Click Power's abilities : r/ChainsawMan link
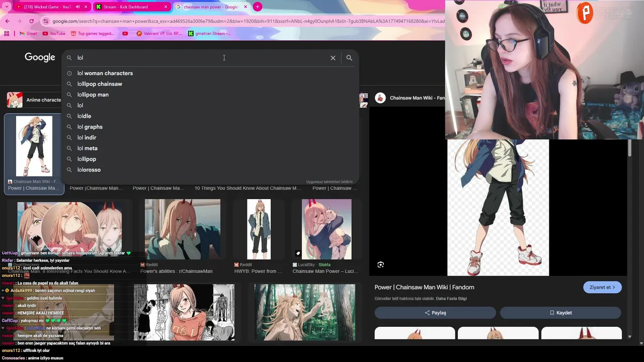The image size is (644, 362). [x=176, y=271]
